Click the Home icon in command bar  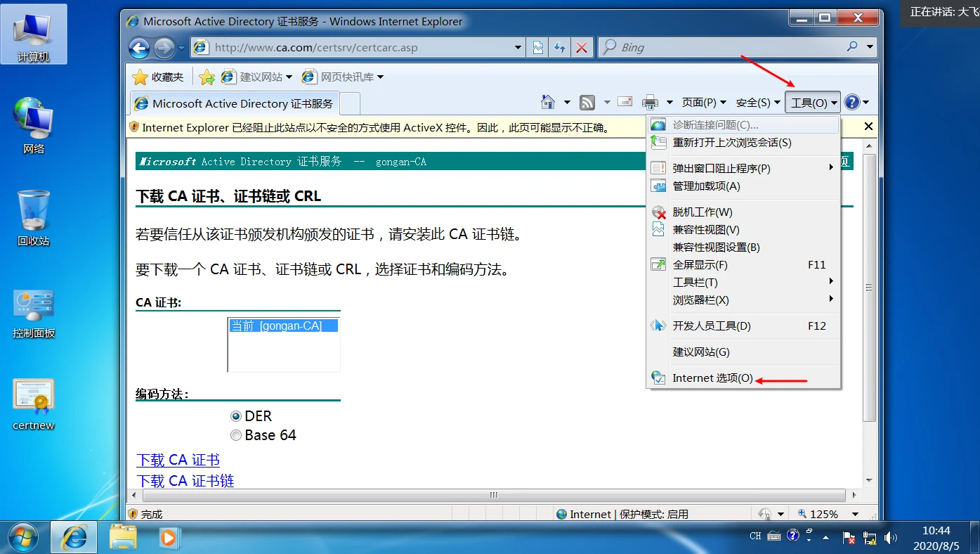[x=548, y=103]
